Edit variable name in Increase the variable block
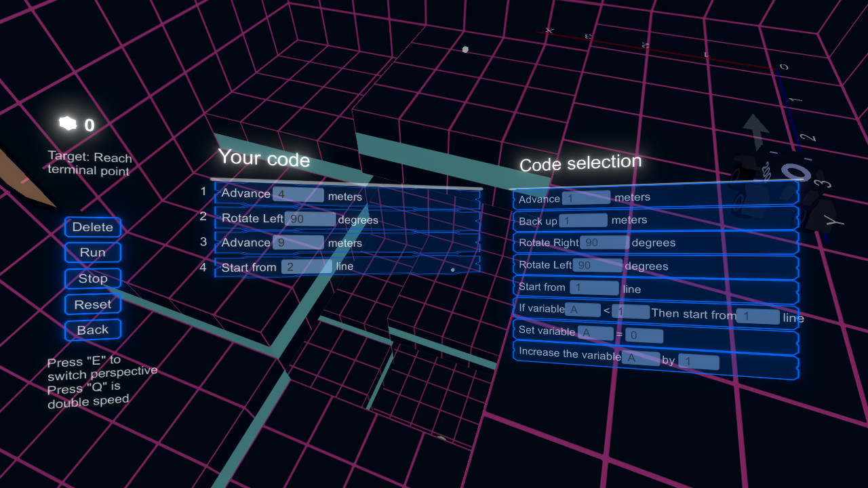Image resolution: width=868 pixels, height=488 pixels. click(641, 358)
